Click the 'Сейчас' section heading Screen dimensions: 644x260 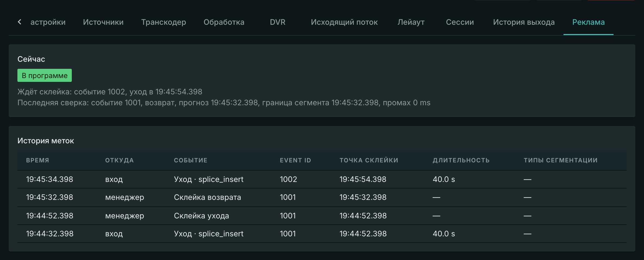31,59
